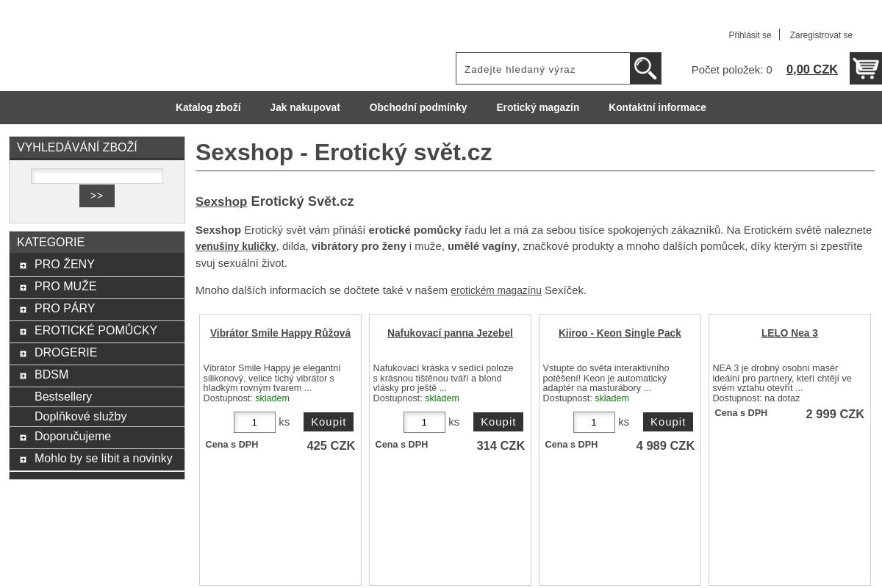Expand PRO PÁRY via its plus icon
882x588 pixels.
(23, 309)
